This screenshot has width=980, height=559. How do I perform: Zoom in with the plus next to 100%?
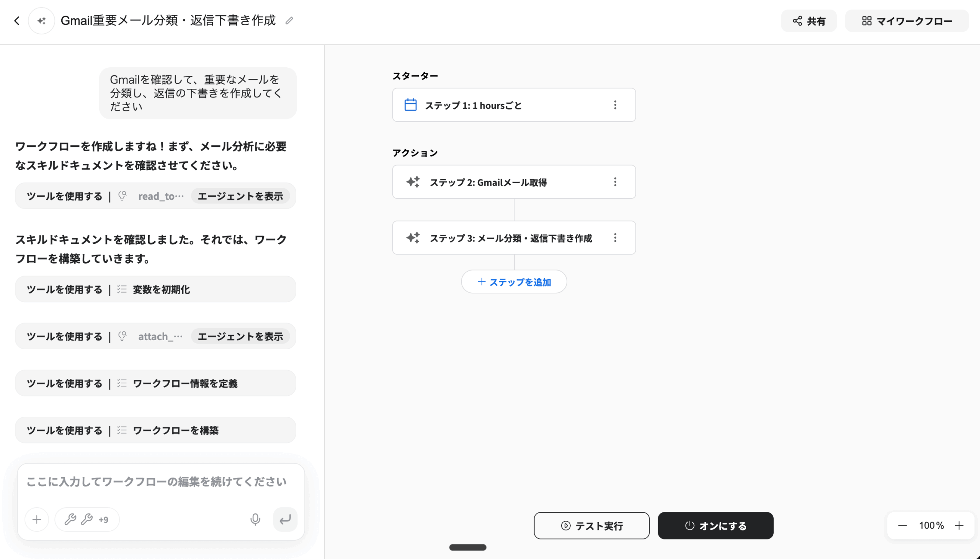(959, 525)
